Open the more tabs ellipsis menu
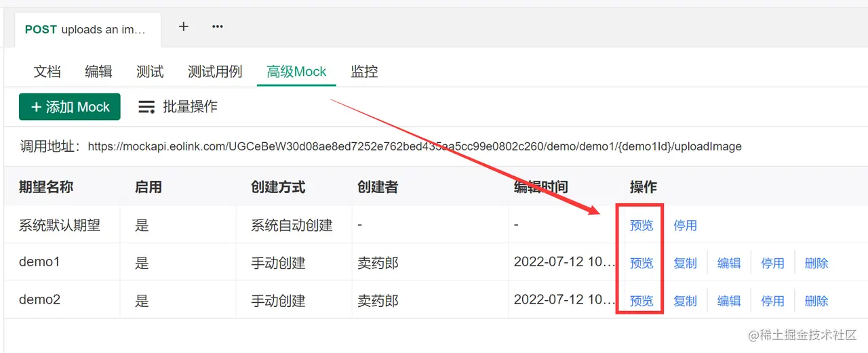868x353 pixels. click(218, 26)
